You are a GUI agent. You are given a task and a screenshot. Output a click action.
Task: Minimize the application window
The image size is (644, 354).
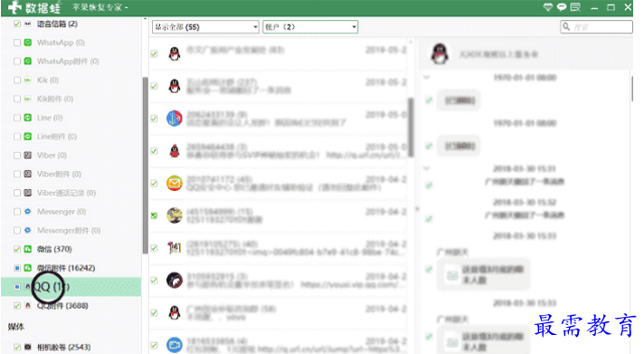[594, 7]
